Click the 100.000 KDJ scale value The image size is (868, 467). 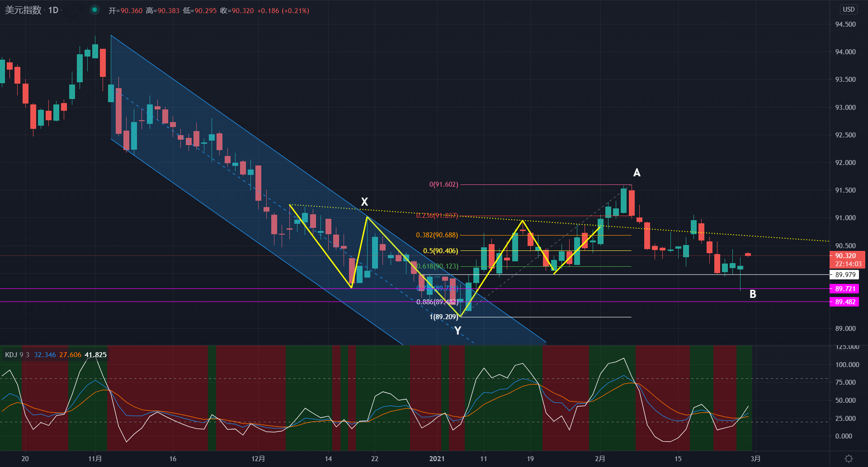847,364
